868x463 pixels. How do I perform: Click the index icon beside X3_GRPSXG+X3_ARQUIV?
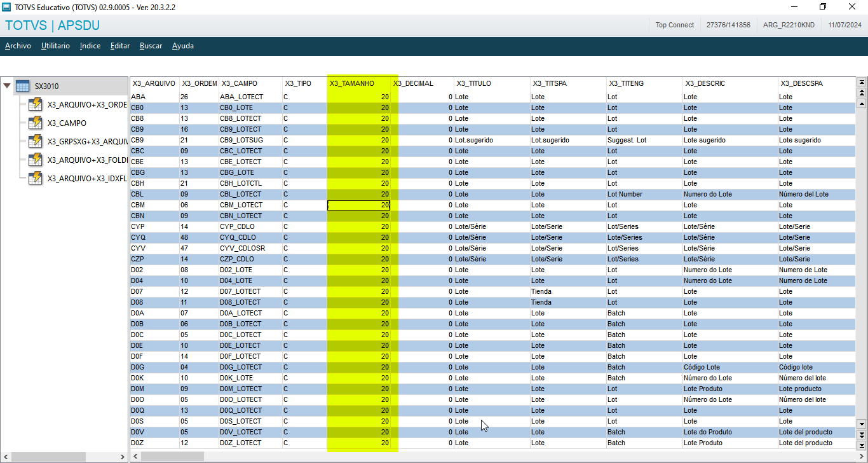click(36, 141)
